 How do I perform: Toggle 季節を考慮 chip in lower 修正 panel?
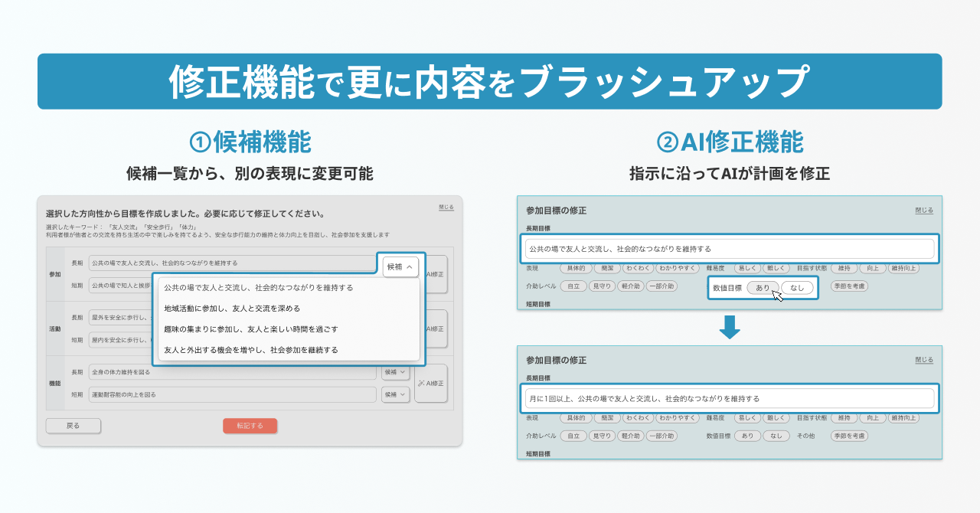849,436
